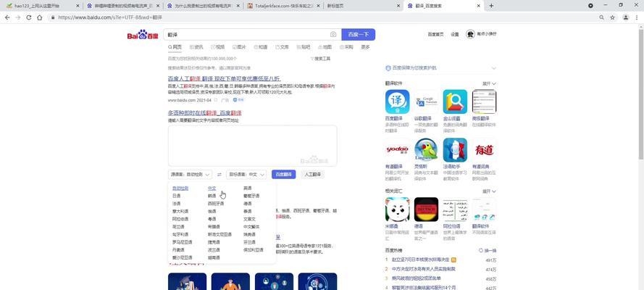Click the 换一换 refresh icon in 百度热榜

[x=481, y=251]
